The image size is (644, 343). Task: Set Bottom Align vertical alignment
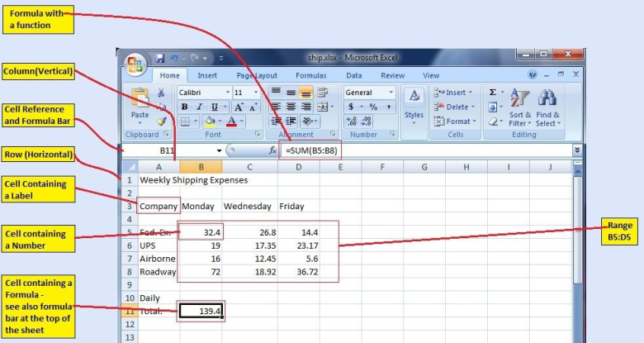pos(306,93)
